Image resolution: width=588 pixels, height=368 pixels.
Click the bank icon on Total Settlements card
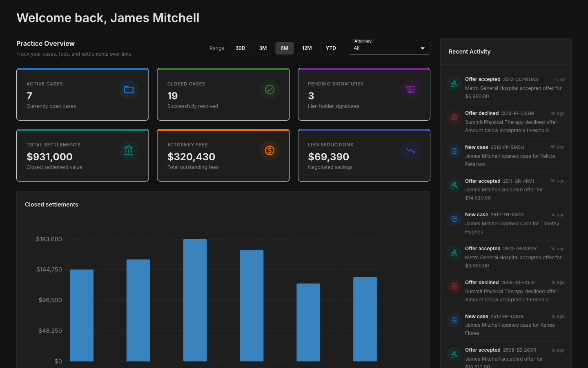point(129,150)
